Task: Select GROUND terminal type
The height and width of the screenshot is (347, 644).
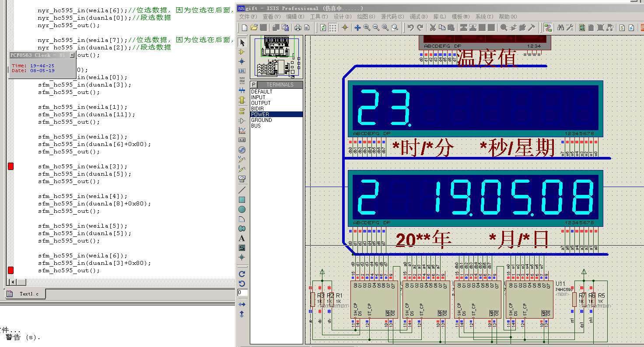Action: point(276,120)
